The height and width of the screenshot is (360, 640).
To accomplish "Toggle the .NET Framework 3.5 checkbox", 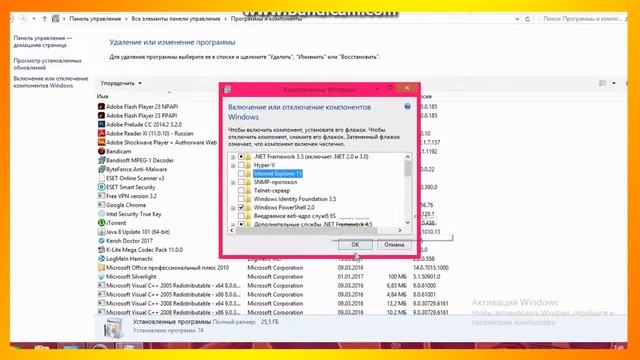I will [241, 157].
